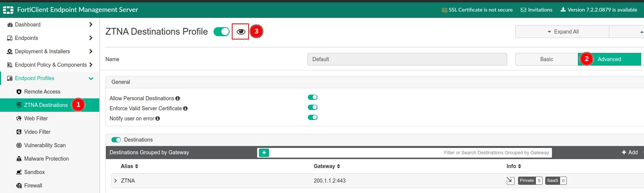Click the 200.1.1.2:443 gateway cell
Image resolution: width=644 pixels, height=193 pixels.
330,181
